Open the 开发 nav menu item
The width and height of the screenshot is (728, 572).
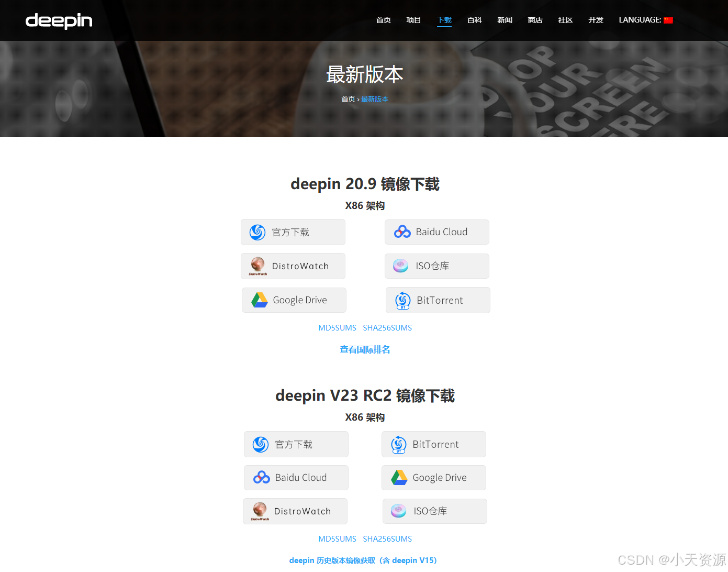(596, 20)
